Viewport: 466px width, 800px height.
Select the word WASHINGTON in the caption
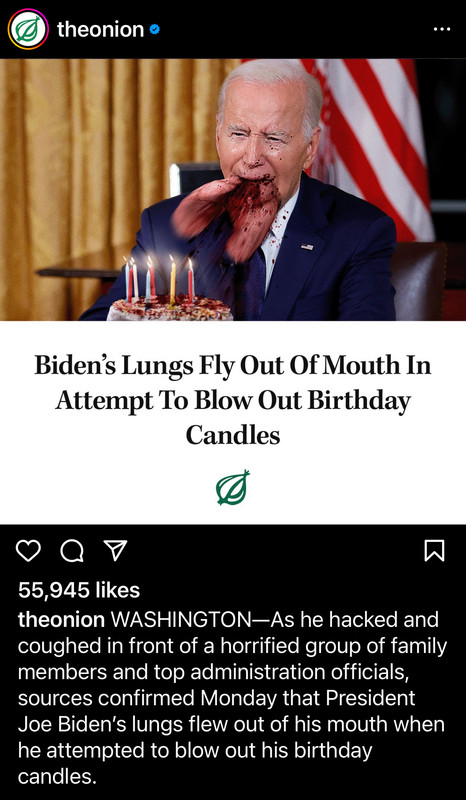pos(187,620)
